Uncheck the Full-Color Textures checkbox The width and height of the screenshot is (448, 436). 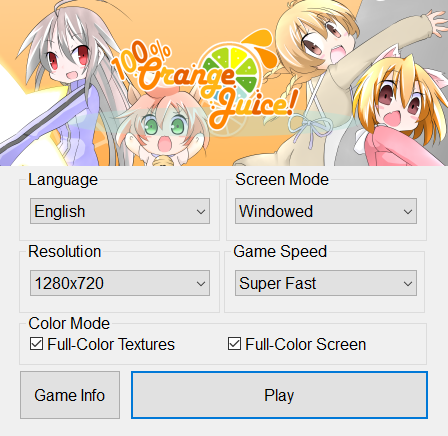36,344
